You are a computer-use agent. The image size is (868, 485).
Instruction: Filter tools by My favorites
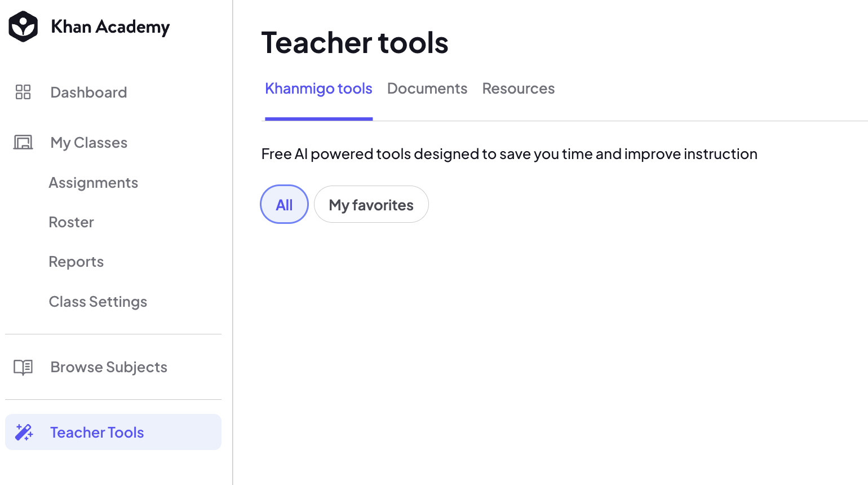[x=371, y=204]
